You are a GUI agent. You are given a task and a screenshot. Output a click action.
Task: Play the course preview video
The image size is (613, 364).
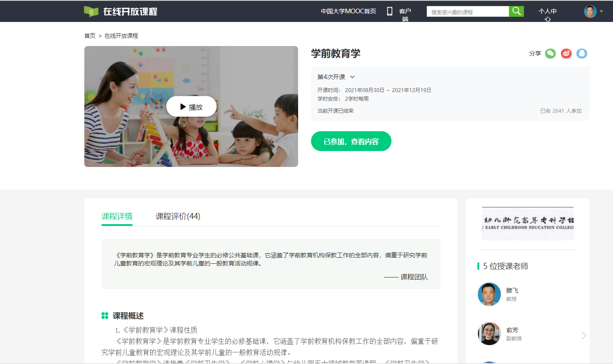[x=191, y=107]
